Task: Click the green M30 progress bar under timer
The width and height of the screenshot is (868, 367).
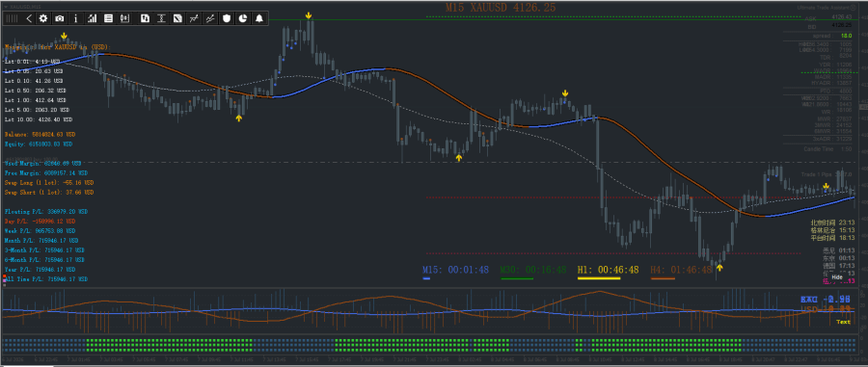Action: 517,278
